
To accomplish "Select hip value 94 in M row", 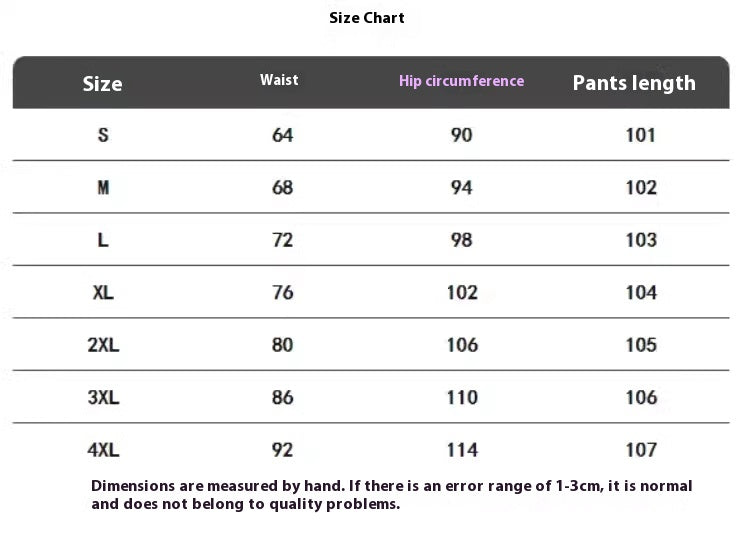I will 461,187.
